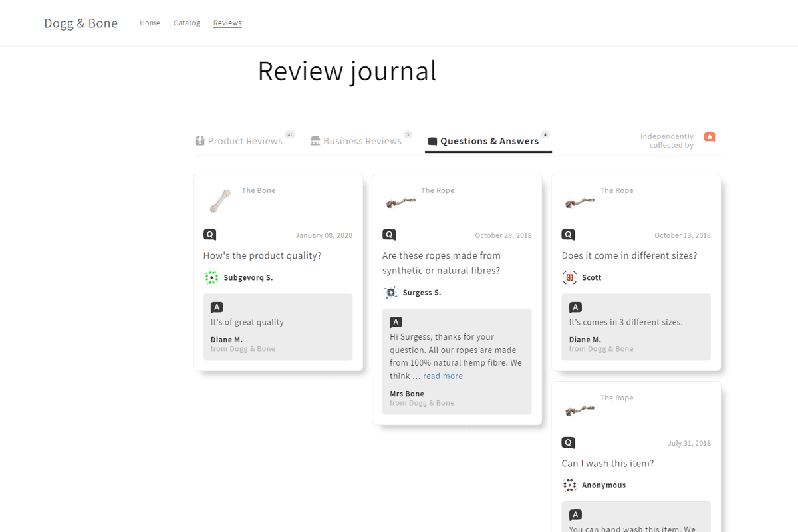Click the A icon above "Hi Surgess" answer
Viewport: 798px width, 532px height.
[396, 322]
